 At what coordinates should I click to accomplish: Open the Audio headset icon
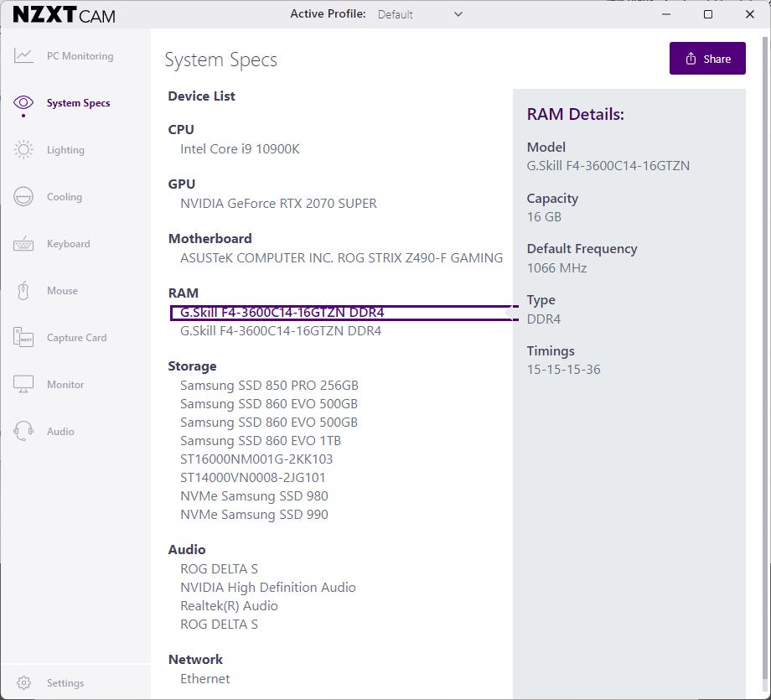[23, 431]
